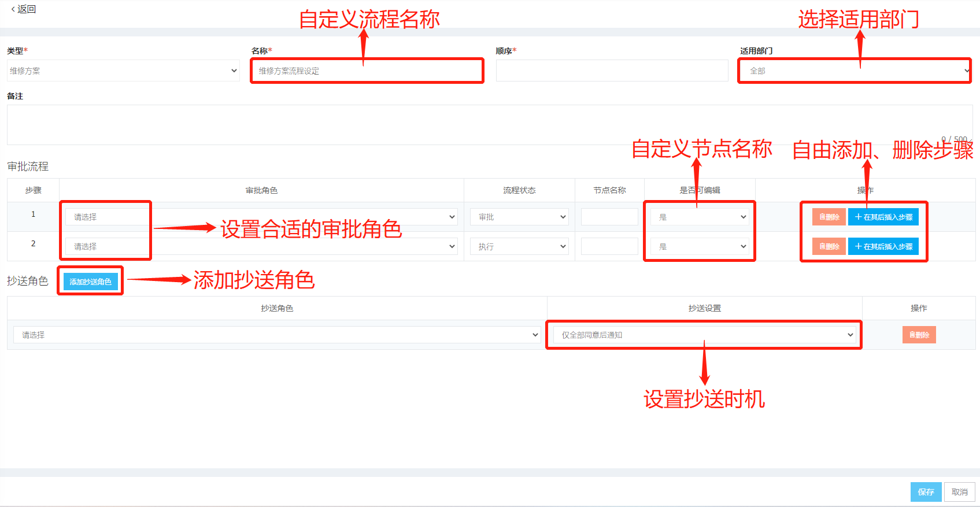
Task: Insert a step after step 2
Action: click(883, 246)
